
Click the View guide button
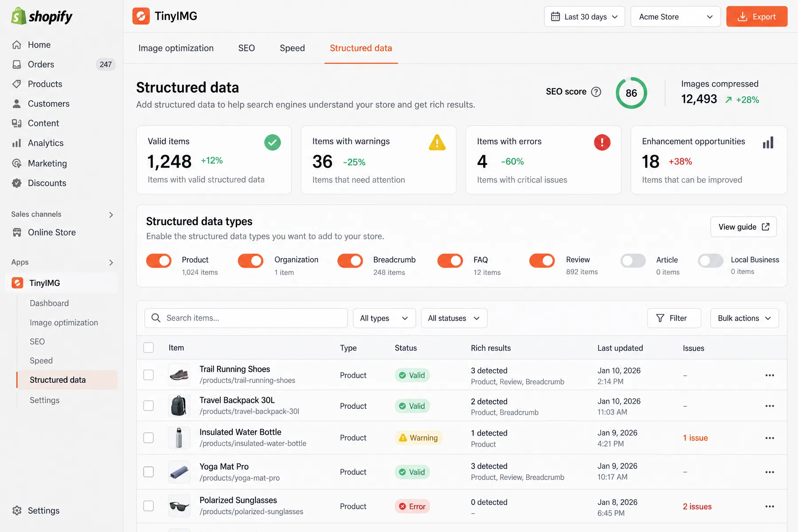pyautogui.click(x=743, y=227)
